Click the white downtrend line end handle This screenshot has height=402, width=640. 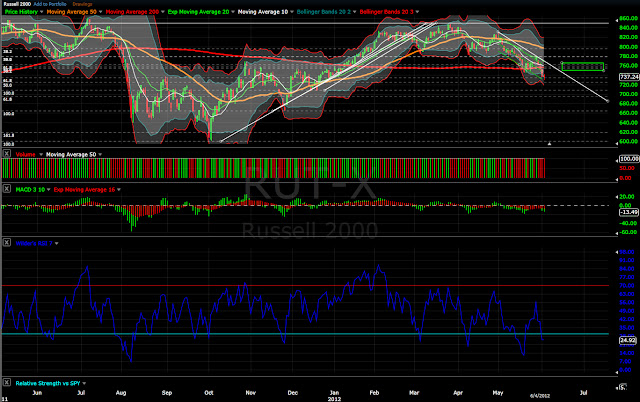coord(608,101)
